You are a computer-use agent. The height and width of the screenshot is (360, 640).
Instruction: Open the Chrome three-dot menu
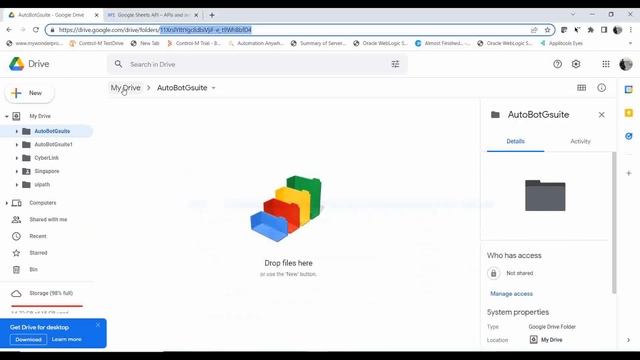click(x=631, y=30)
